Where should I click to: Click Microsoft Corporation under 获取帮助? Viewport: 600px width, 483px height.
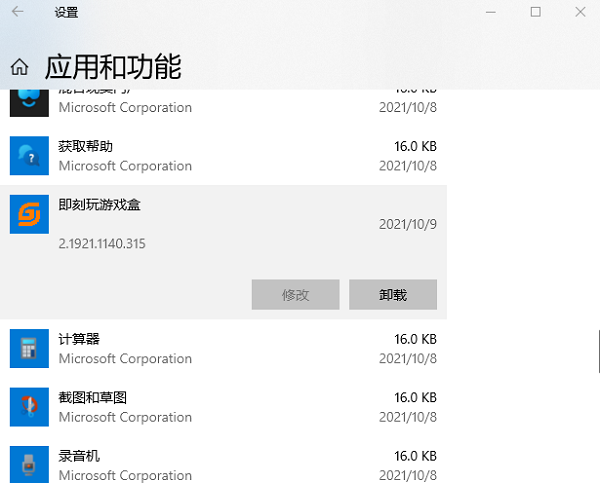125,166
